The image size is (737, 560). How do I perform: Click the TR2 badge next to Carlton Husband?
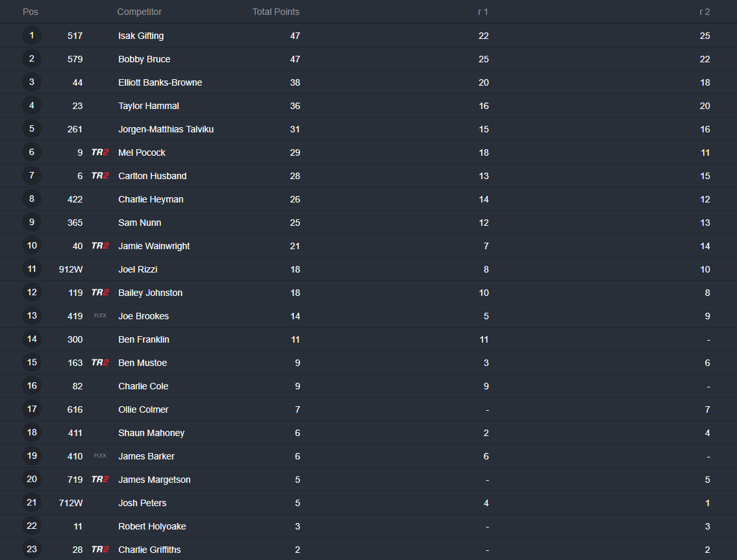pos(100,176)
